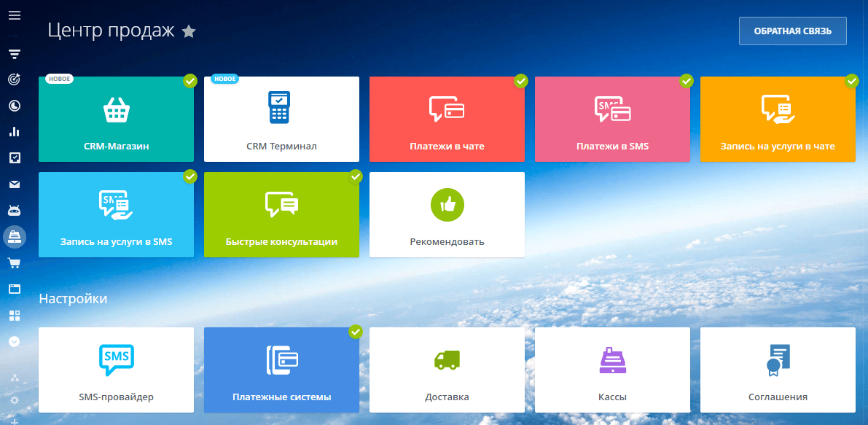Open the mail envelope icon in sidebar

click(15, 184)
